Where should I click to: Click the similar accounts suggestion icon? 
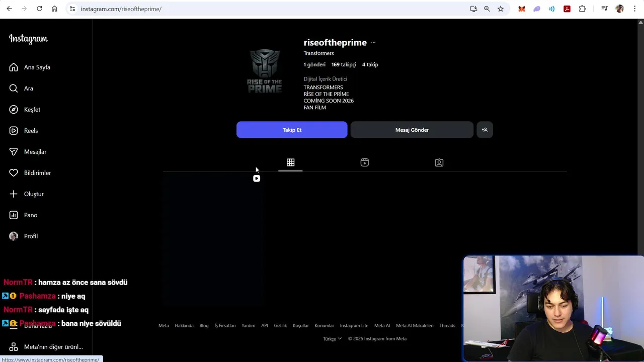[485, 130]
